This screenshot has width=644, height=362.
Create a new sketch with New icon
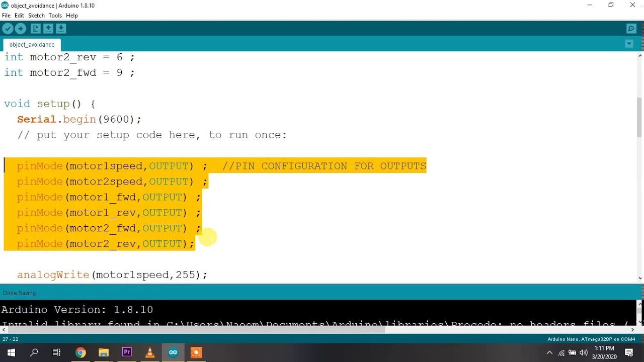tap(36, 29)
